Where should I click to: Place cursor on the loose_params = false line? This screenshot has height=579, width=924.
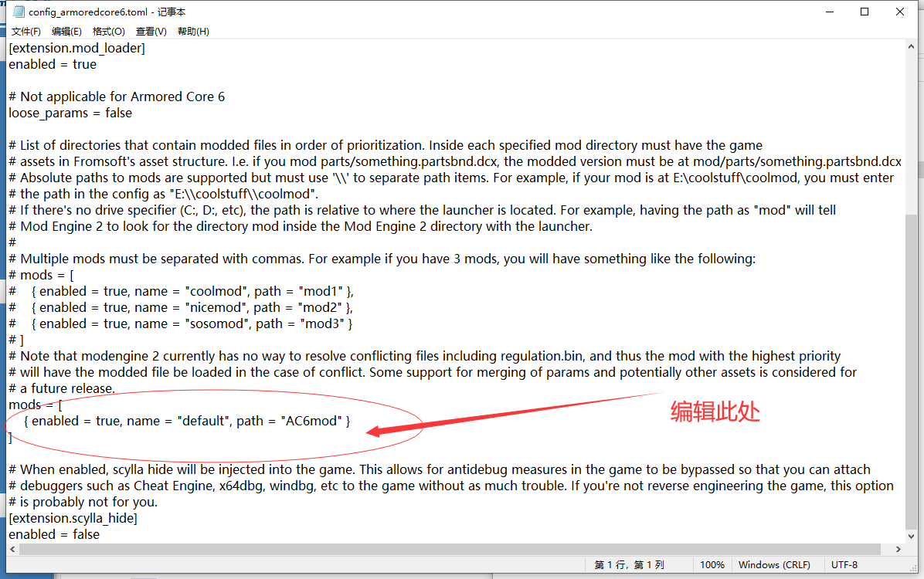coord(70,113)
